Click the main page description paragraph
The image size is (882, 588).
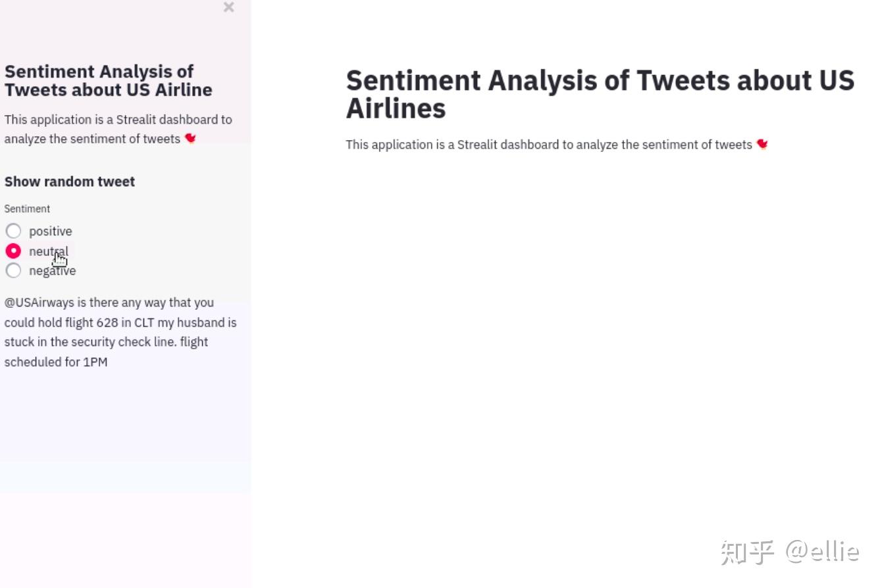pyautogui.click(x=548, y=145)
